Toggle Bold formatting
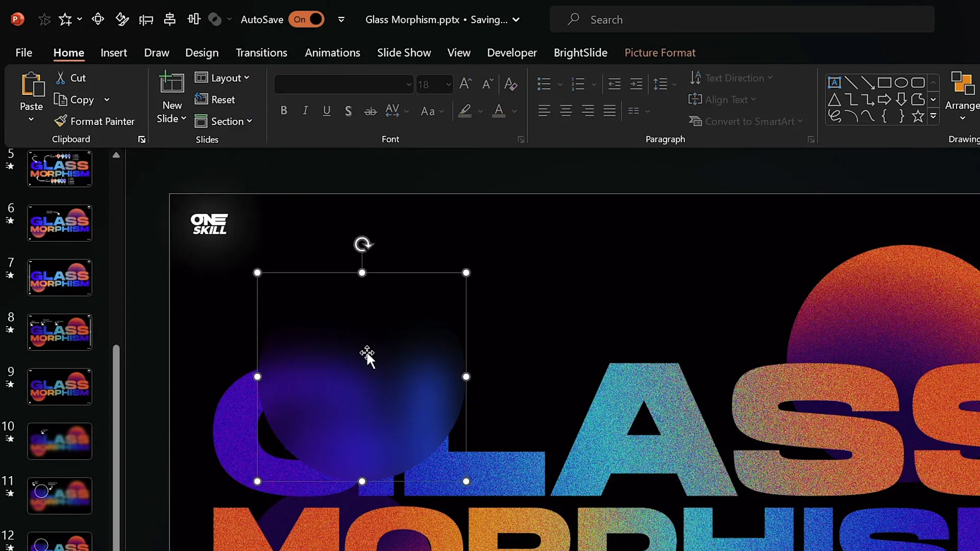 click(284, 111)
